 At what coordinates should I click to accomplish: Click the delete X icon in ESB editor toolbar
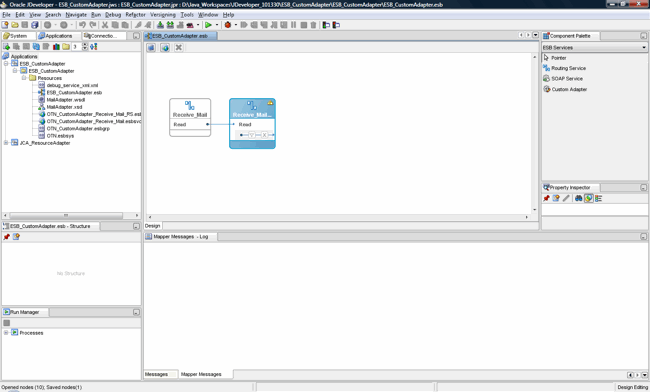(x=179, y=47)
